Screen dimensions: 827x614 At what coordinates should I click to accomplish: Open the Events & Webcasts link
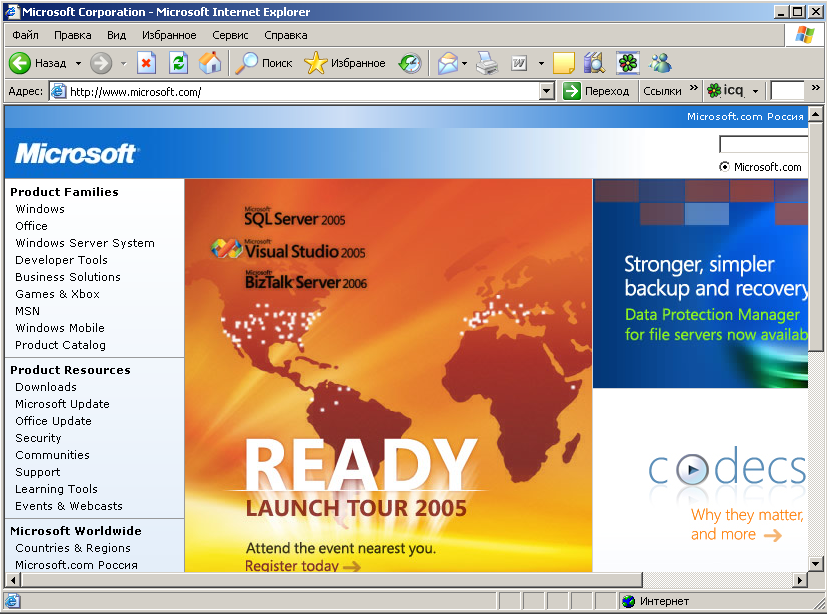pos(69,506)
